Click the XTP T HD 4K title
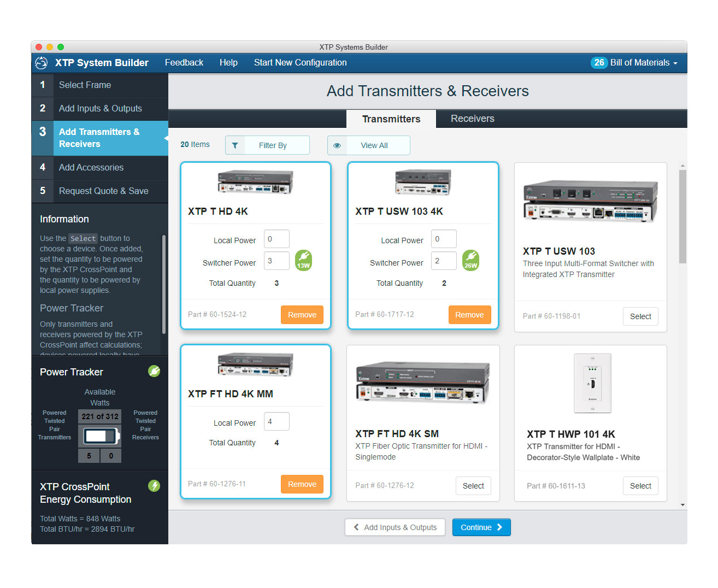 218,211
